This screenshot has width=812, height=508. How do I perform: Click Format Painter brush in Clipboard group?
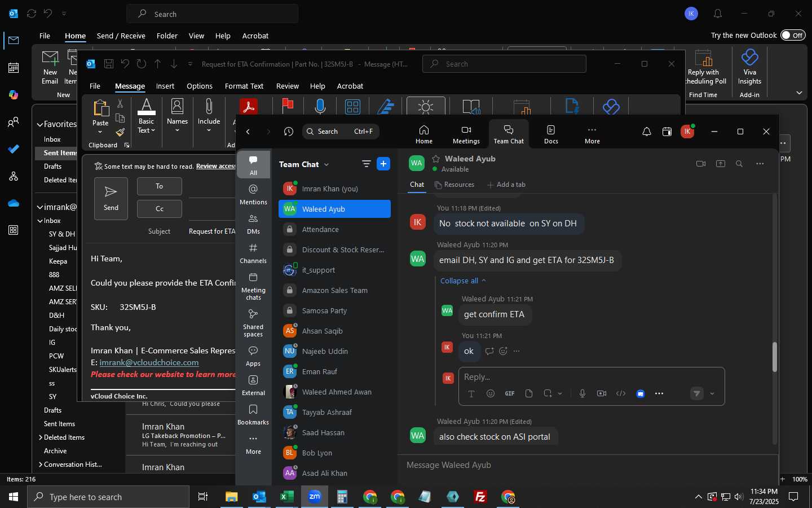[120, 133]
